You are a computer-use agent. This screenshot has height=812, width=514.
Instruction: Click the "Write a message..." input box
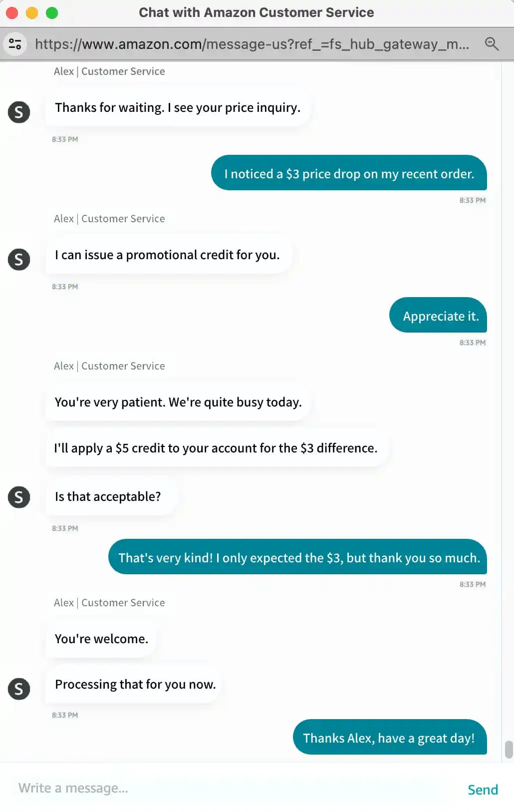235,788
